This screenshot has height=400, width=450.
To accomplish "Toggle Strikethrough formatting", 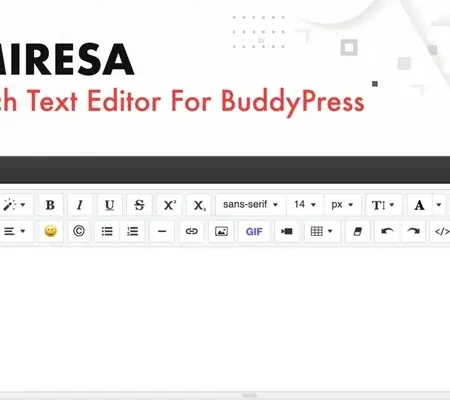I will point(139,205).
